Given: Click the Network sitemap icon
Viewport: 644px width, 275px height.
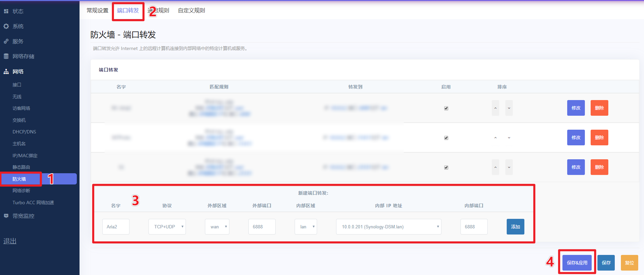Looking at the screenshot, I should click(6, 71).
